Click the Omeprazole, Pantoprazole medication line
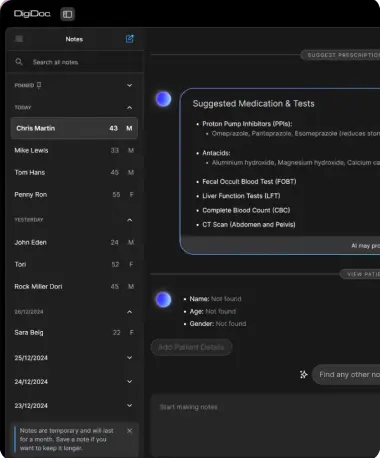The width and height of the screenshot is (380, 458). [296, 134]
